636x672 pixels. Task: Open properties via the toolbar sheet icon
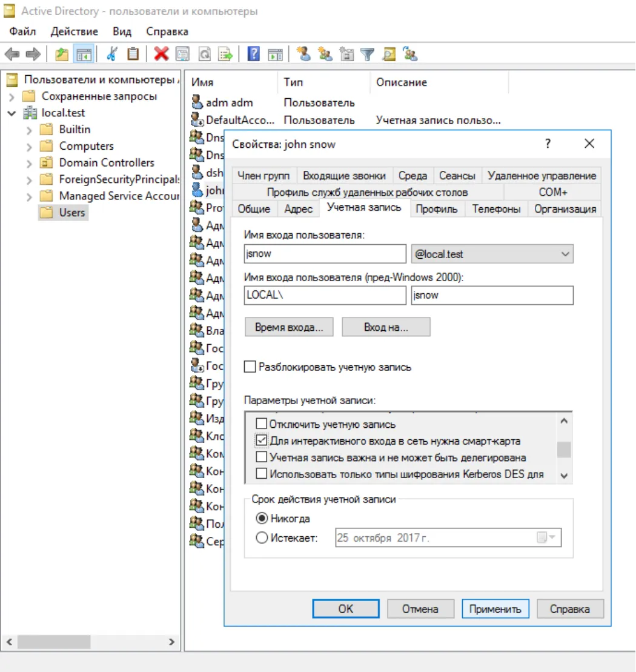[183, 55]
